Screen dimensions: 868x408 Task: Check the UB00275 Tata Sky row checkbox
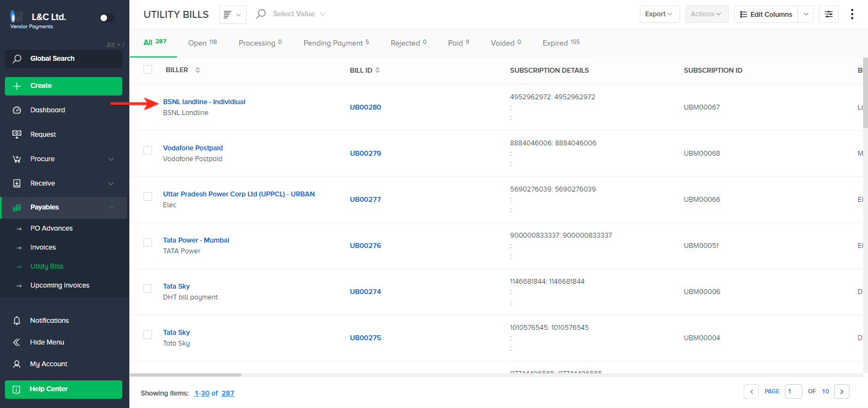click(x=148, y=335)
